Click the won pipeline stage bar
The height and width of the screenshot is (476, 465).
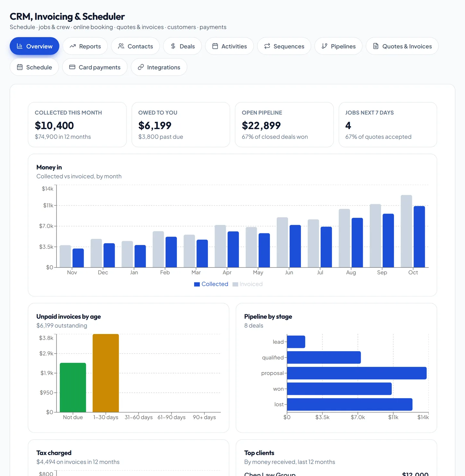(339, 389)
